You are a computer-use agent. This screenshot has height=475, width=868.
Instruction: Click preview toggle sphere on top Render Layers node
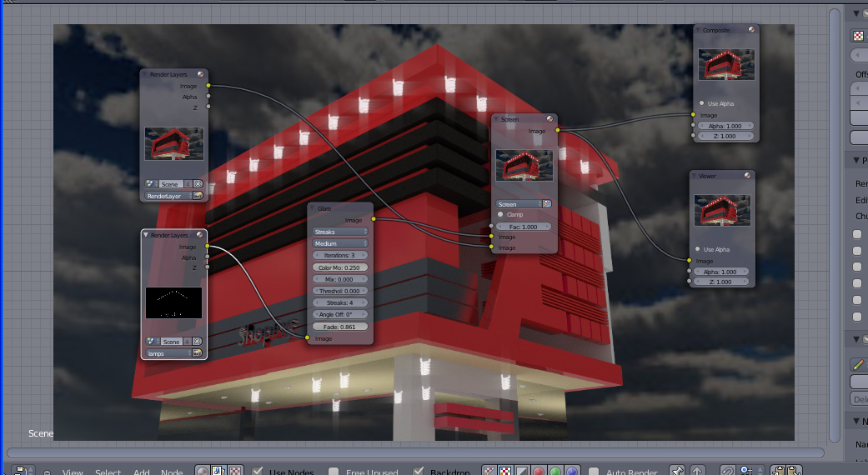coord(200,74)
